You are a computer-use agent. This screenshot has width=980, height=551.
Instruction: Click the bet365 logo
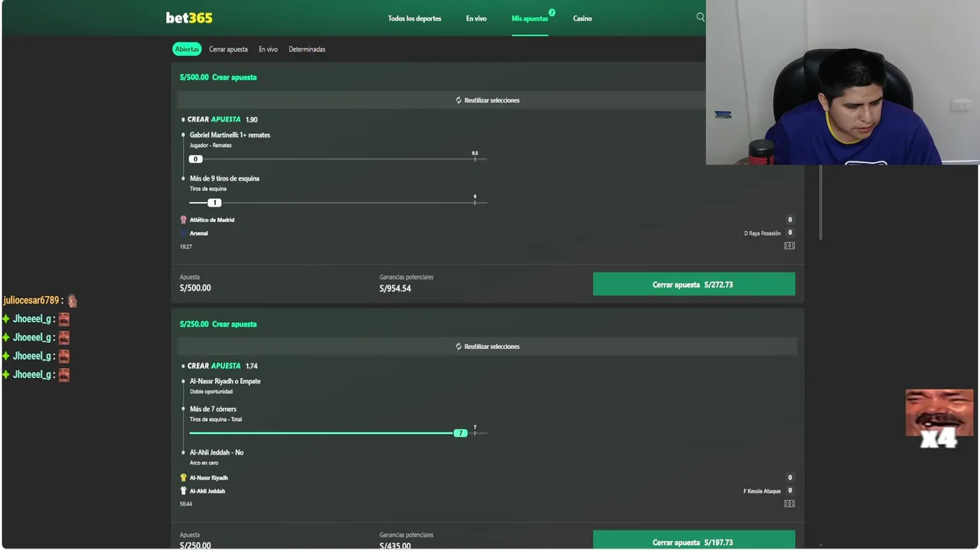click(189, 18)
